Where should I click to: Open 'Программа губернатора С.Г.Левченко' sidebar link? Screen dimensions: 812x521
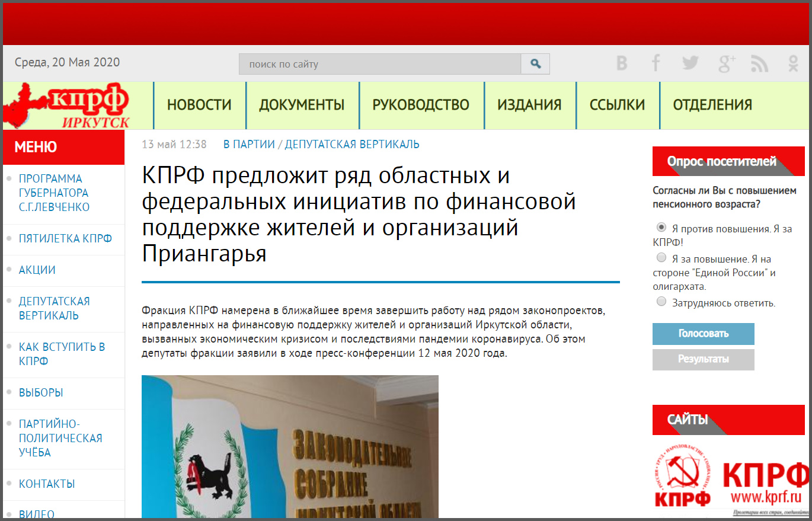[x=54, y=193]
